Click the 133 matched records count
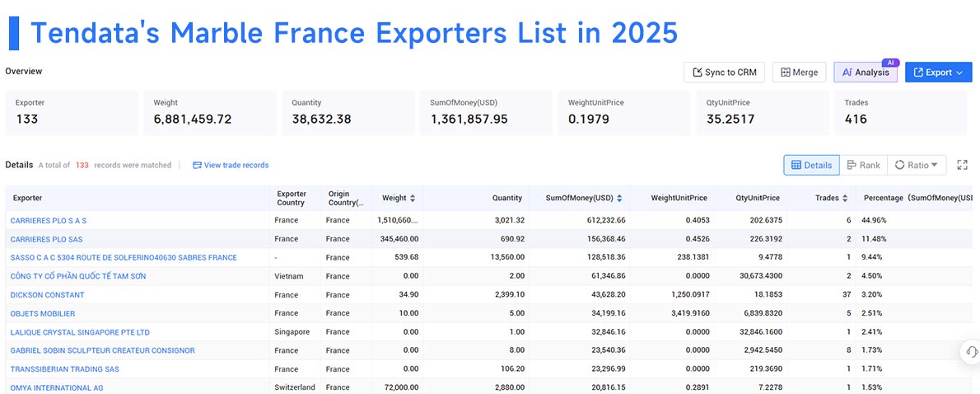Viewport: 980px width, 394px height. pyautogui.click(x=82, y=165)
